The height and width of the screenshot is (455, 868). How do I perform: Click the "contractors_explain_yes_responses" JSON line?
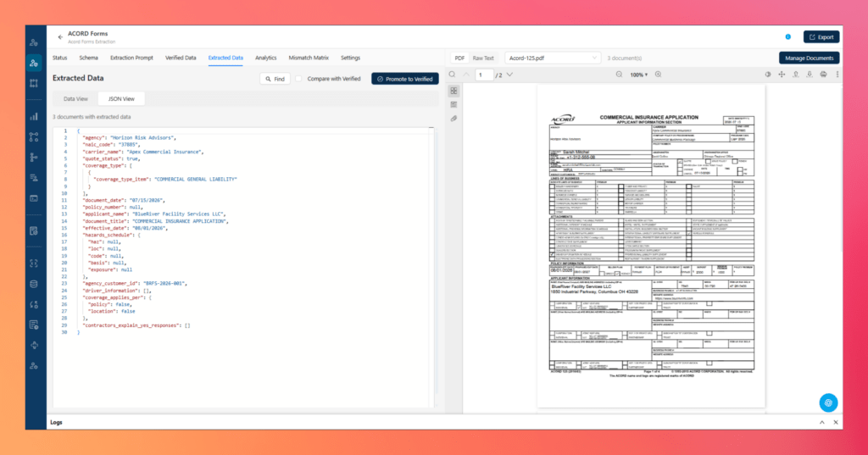(x=136, y=325)
